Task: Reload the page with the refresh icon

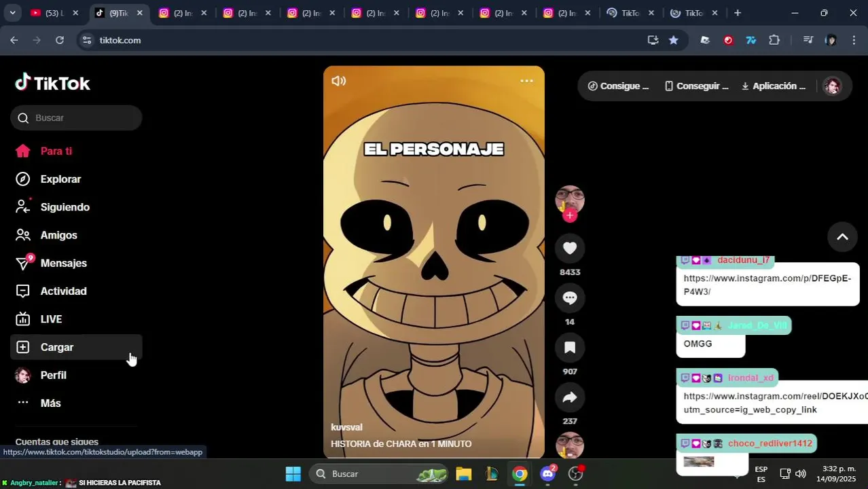Action: point(60,40)
